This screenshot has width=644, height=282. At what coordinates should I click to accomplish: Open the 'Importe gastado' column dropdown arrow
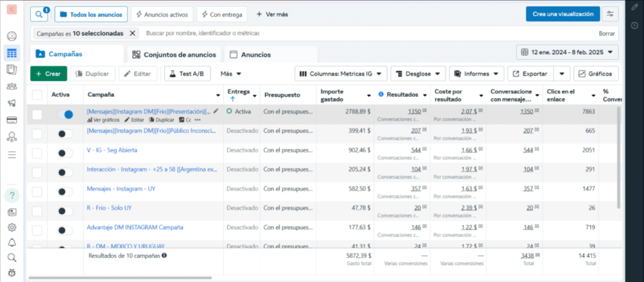(x=369, y=96)
